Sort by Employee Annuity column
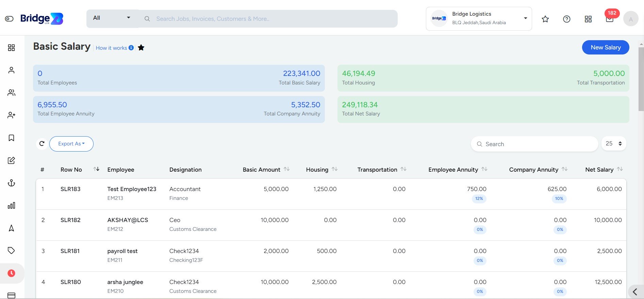 (484, 169)
